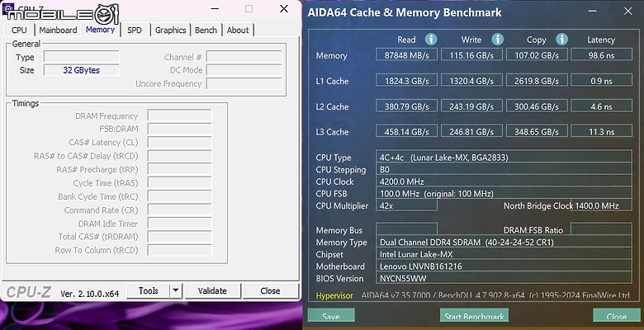Close the AIDA64 window with X
This screenshot has width=644, height=330.
pos(628,12)
